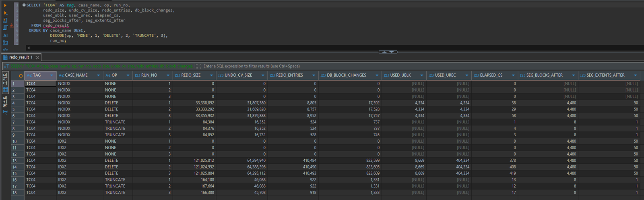Click the ELAPSED_CS value 378
This screenshot has height=200, width=644.
tap(512, 160)
